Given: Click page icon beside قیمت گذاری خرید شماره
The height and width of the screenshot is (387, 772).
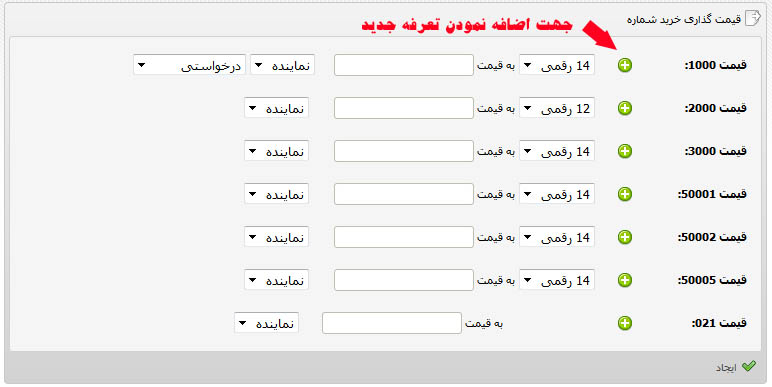Looking at the screenshot, I should [x=753, y=18].
